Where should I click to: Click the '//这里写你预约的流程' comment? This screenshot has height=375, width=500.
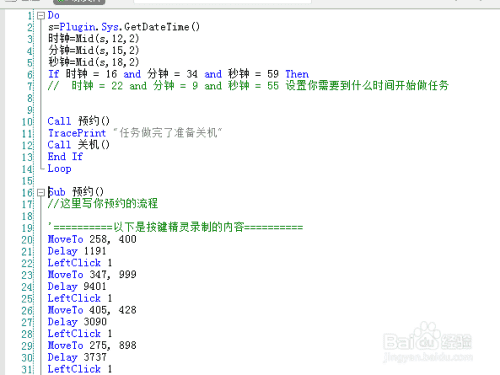tap(103, 204)
